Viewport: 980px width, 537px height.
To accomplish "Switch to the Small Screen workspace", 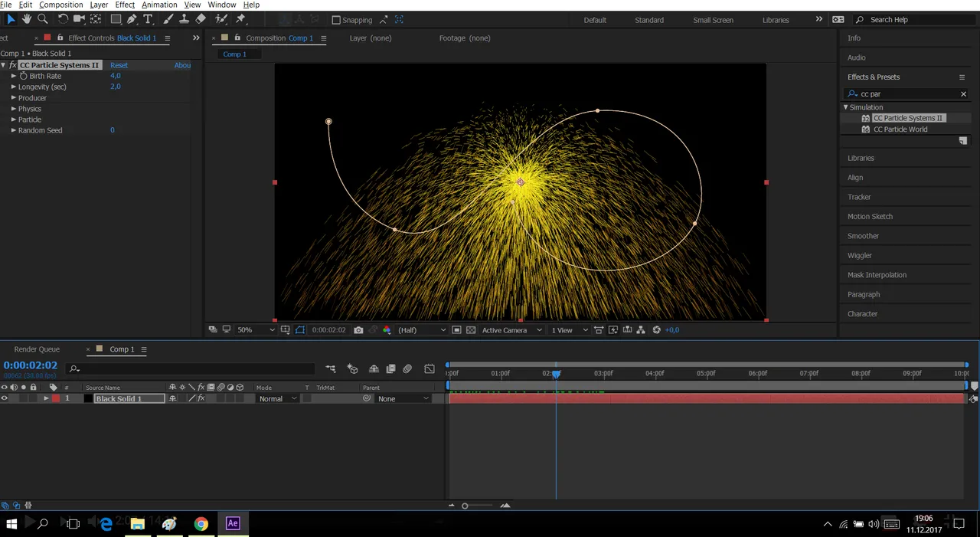I will tap(713, 20).
